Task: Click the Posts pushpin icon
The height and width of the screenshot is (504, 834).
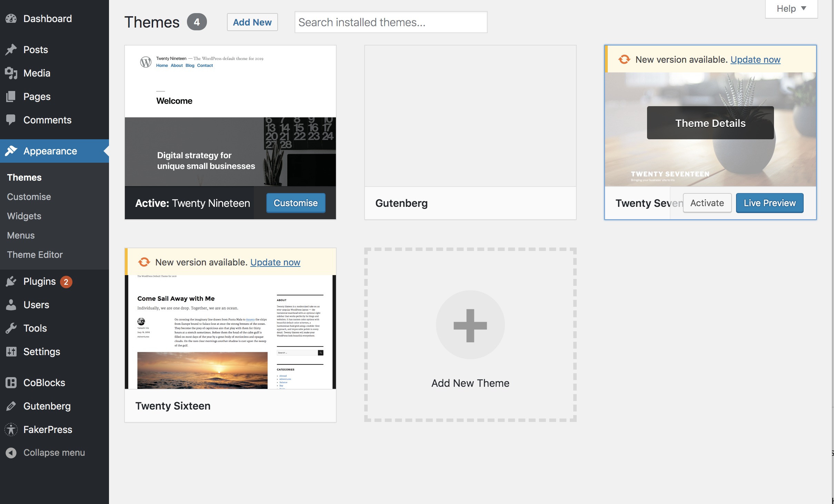Action: (x=11, y=50)
